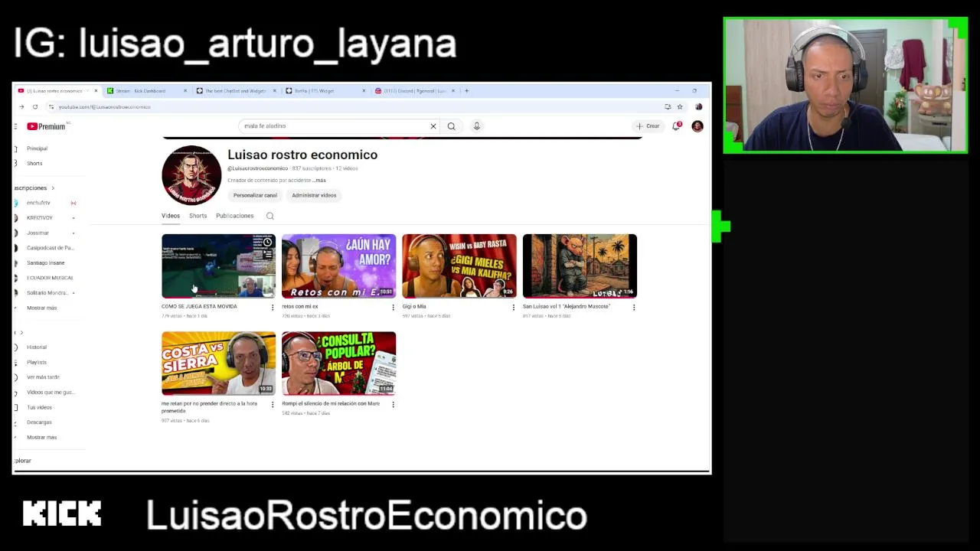Switch to the Discord browser tab
The image size is (980, 551).
(414, 91)
